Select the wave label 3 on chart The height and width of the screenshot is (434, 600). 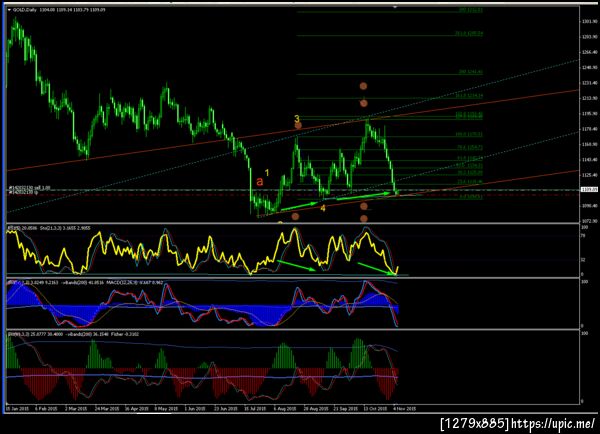tap(297, 119)
